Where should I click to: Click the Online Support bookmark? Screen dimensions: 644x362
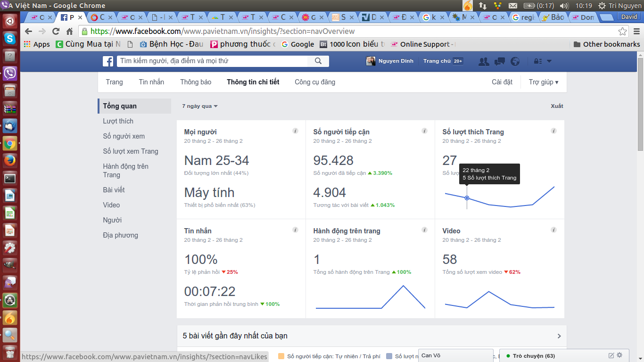click(x=423, y=44)
